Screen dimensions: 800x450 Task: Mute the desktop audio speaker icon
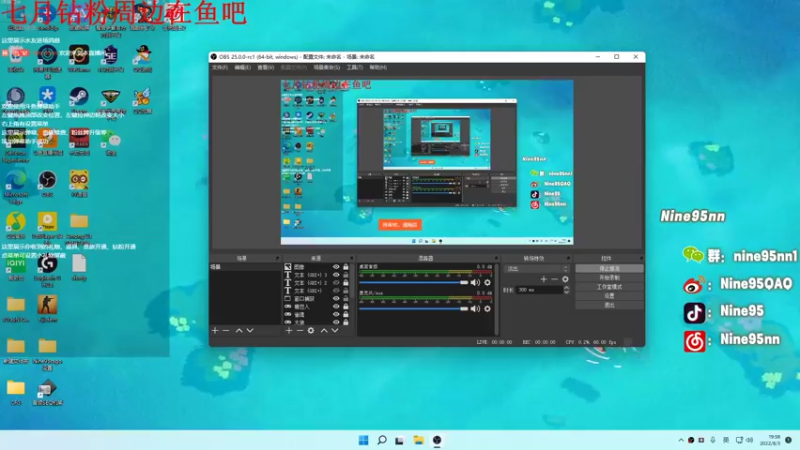475,283
